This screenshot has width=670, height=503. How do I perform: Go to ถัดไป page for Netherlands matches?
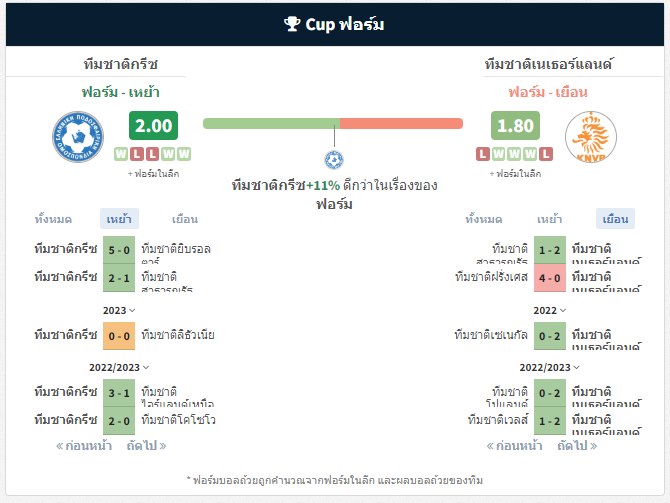coord(577,446)
